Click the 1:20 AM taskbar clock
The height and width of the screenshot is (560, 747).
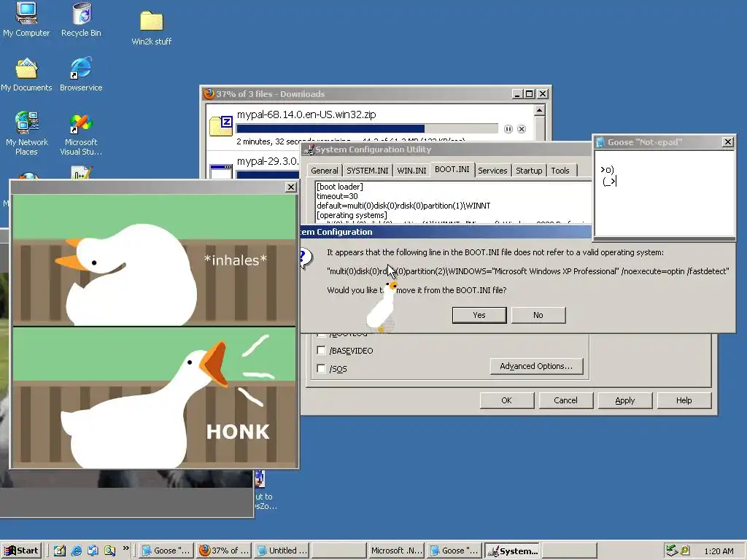tap(719, 551)
